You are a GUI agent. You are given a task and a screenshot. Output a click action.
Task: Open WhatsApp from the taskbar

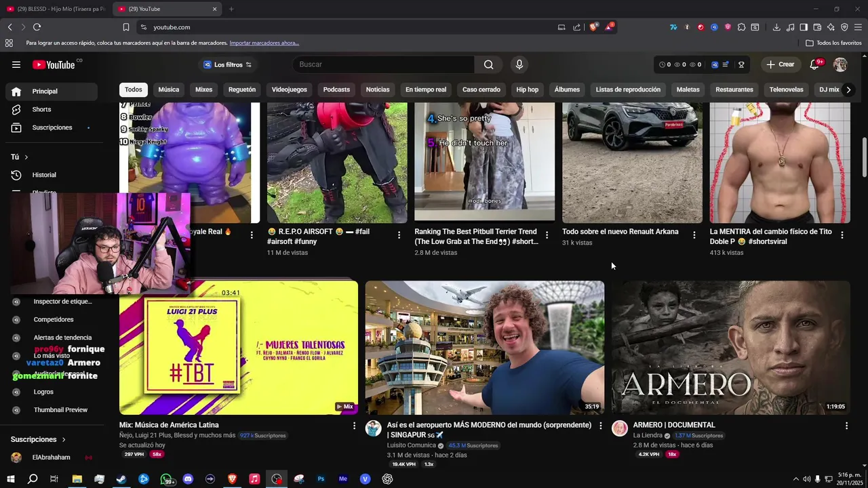tap(166, 479)
